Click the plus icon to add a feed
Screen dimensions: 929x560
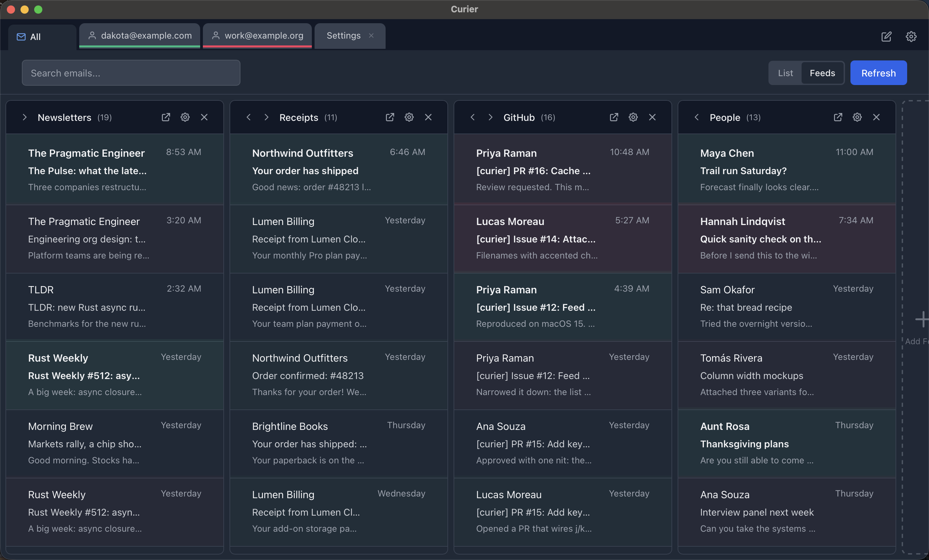pos(921,319)
